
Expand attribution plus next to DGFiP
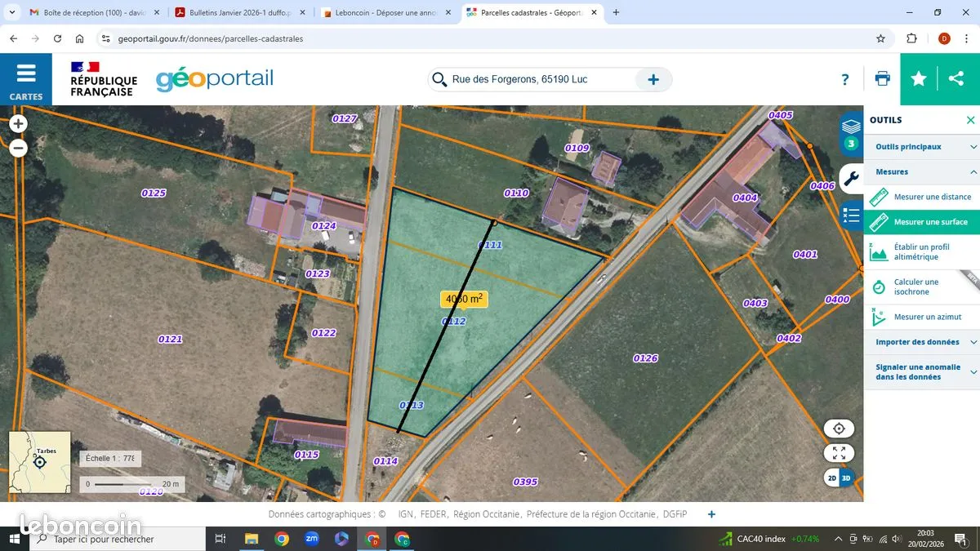[711, 514]
